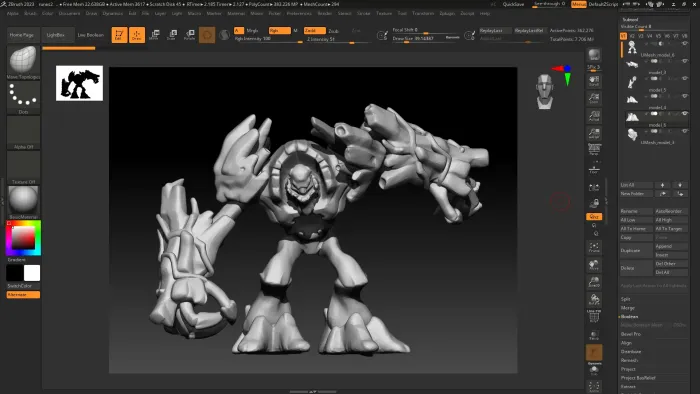
Task: Click the AAHalf view button
Action: pyautogui.click(x=594, y=133)
